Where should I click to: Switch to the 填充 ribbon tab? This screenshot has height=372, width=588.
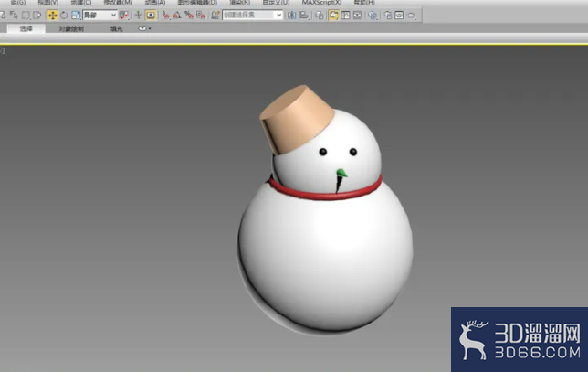tap(117, 28)
